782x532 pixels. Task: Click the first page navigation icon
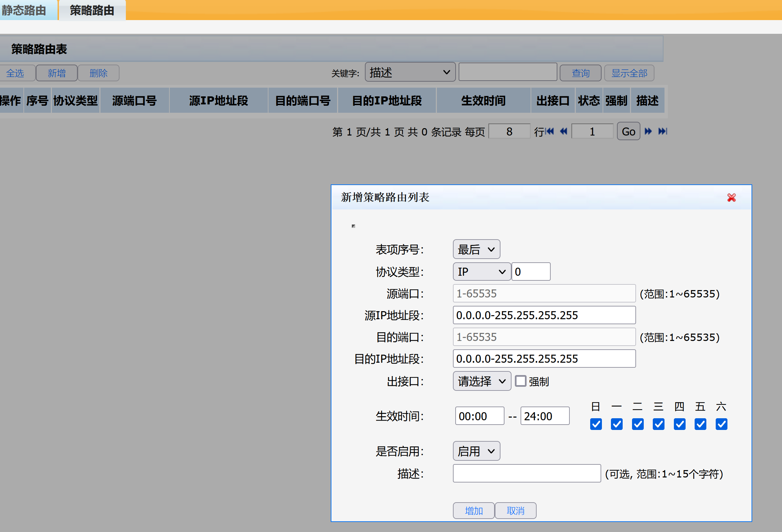pyautogui.click(x=550, y=131)
